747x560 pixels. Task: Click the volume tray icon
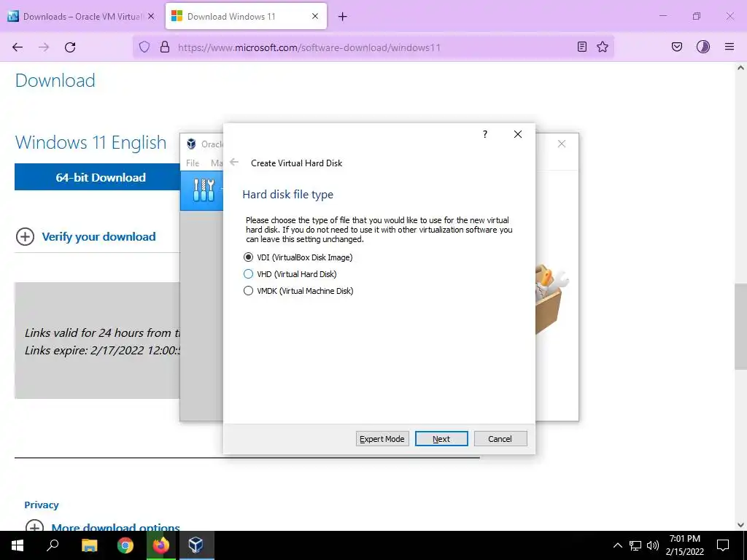653,545
